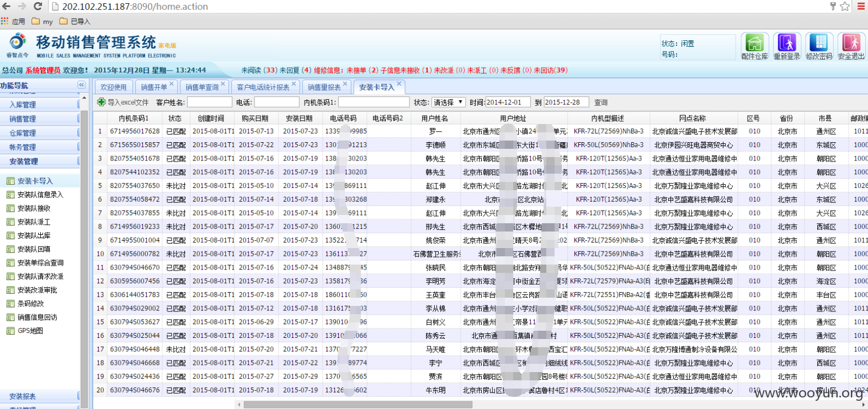Open the 应用 apps bookmark
868x409 pixels.
(13, 21)
